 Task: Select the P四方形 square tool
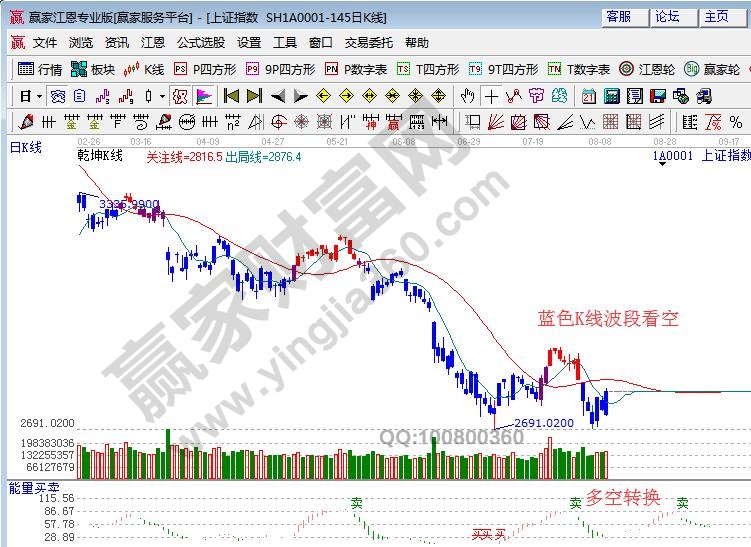tap(206, 69)
